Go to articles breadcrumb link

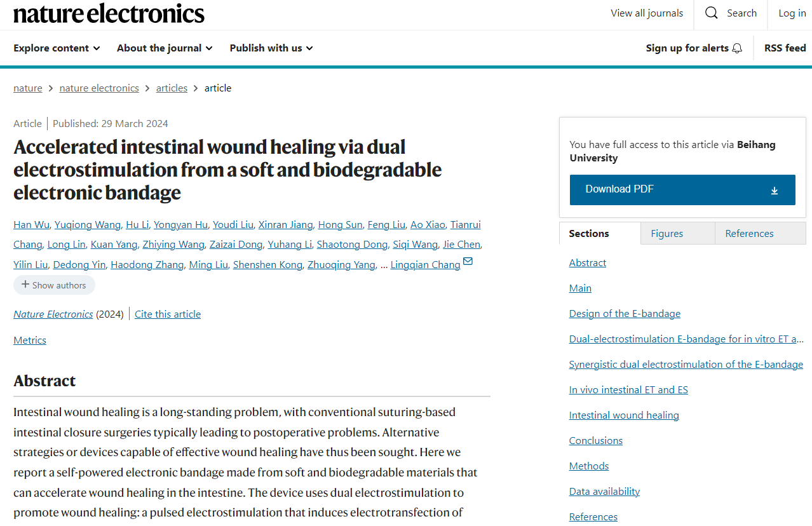click(172, 88)
